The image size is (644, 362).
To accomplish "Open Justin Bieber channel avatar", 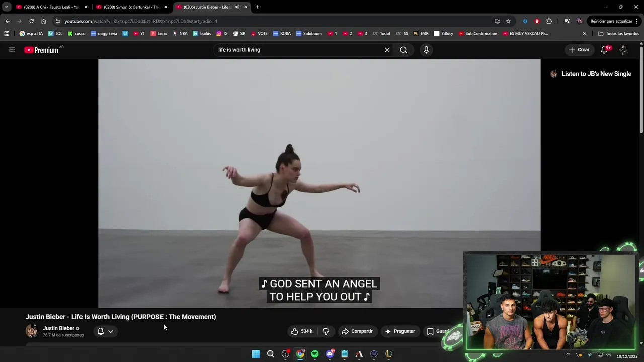I will 32,331.
